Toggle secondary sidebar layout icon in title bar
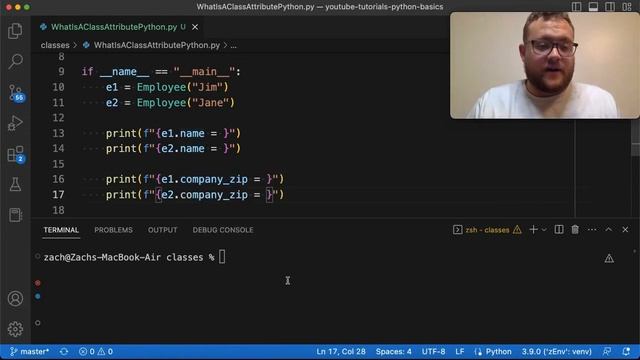The height and width of the screenshot is (360, 640). (610, 7)
